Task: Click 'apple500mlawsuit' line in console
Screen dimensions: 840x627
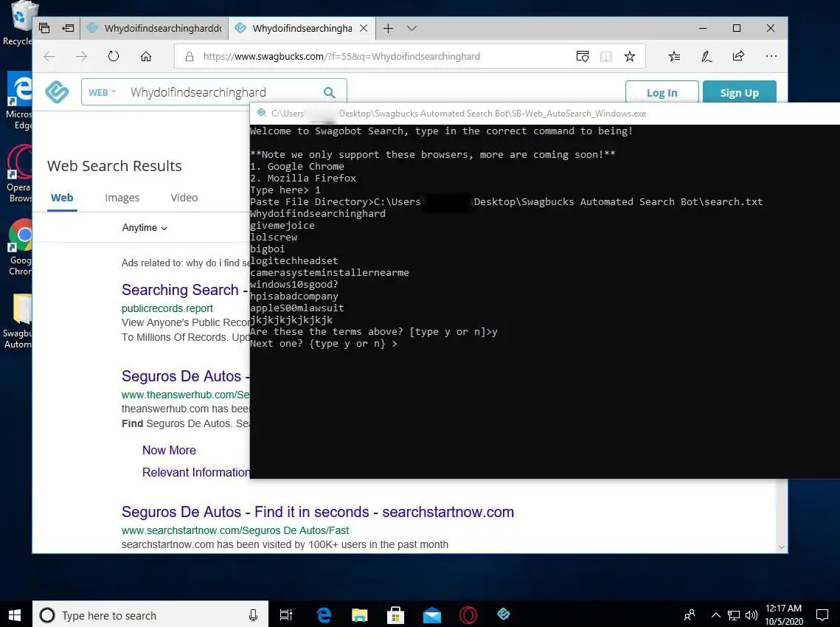Action: click(x=297, y=308)
